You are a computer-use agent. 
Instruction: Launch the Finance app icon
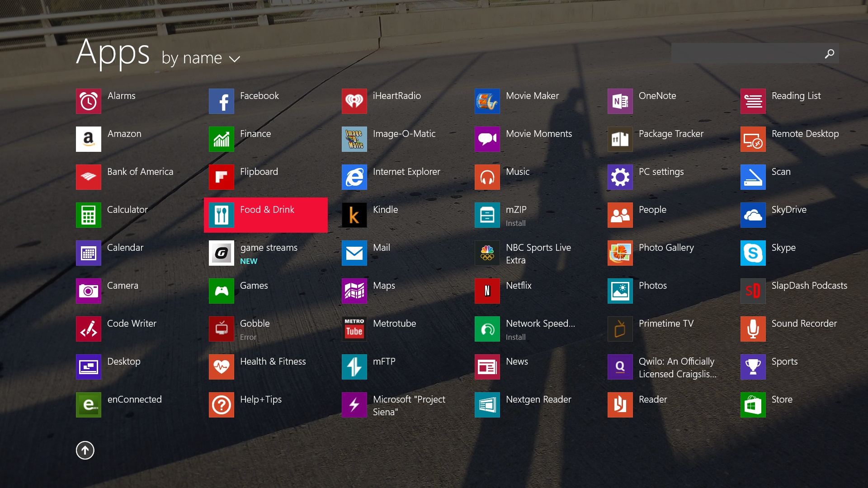(x=222, y=139)
